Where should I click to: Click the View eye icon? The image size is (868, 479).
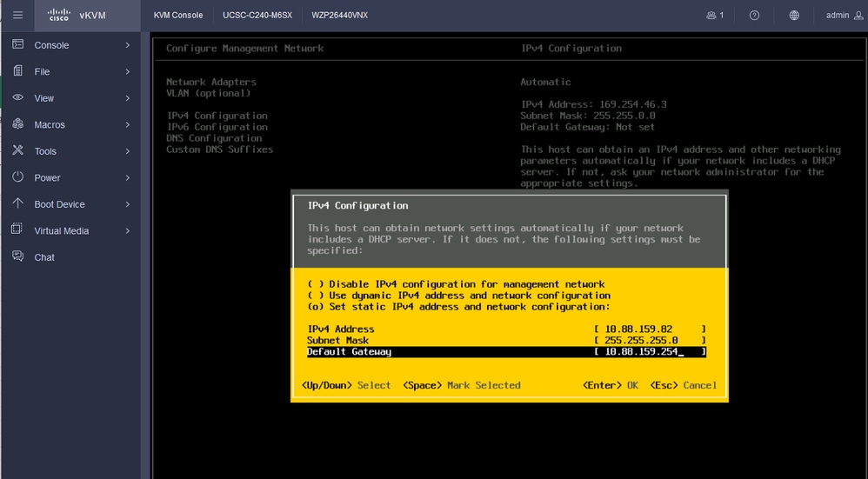[x=17, y=97]
